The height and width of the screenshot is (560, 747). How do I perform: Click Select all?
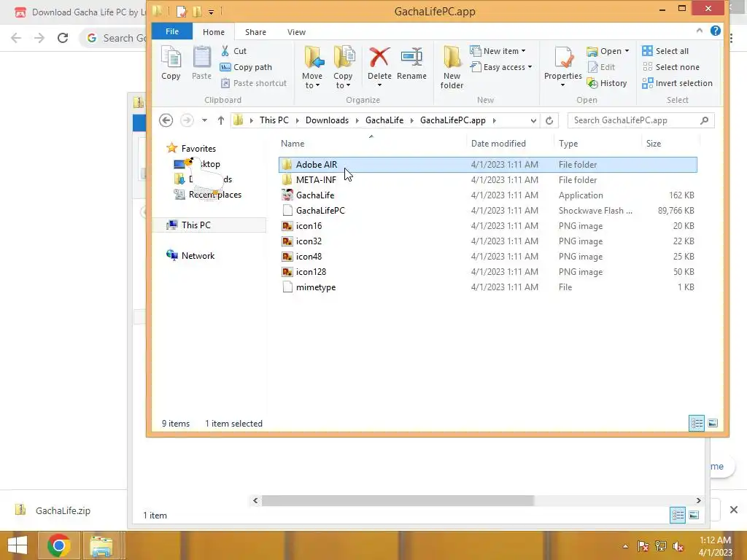point(665,51)
